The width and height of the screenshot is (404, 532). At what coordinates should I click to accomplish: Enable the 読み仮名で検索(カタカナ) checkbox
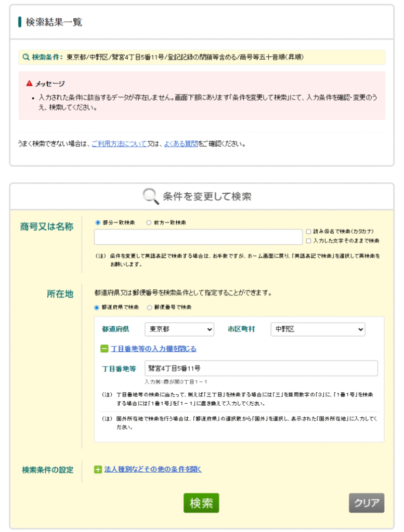tap(309, 231)
